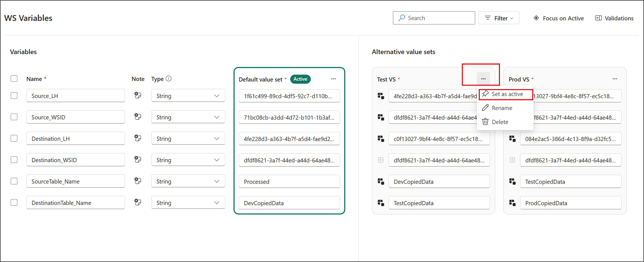Screen dimensions: 644x262
Task: Click the Focus on Active button
Action: [558, 18]
